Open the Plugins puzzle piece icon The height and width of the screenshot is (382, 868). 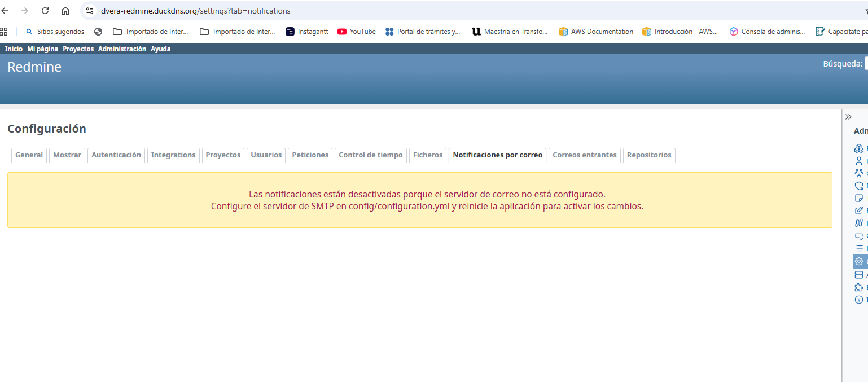tap(858, 287)
